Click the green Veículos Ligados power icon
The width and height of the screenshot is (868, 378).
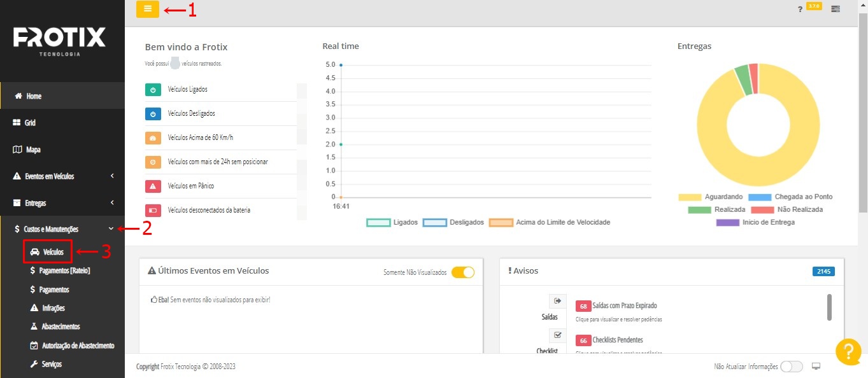153,90
